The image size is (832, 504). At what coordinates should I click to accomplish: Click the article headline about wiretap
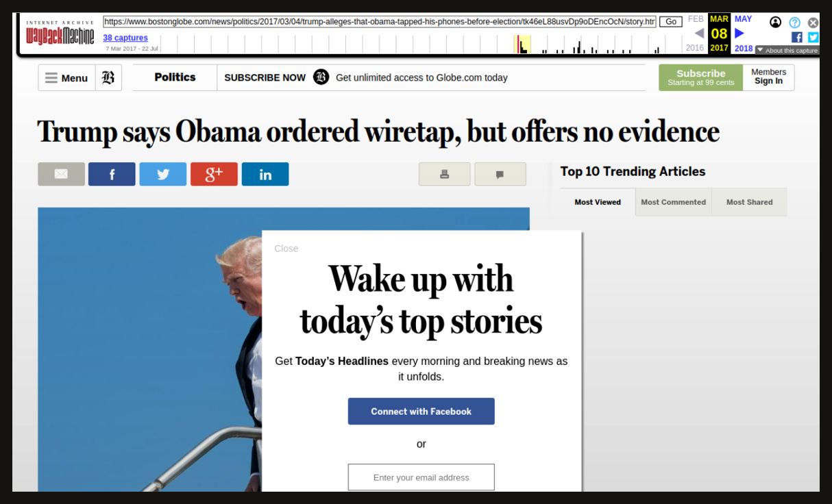pyautogui.click(x=378, y=131)
